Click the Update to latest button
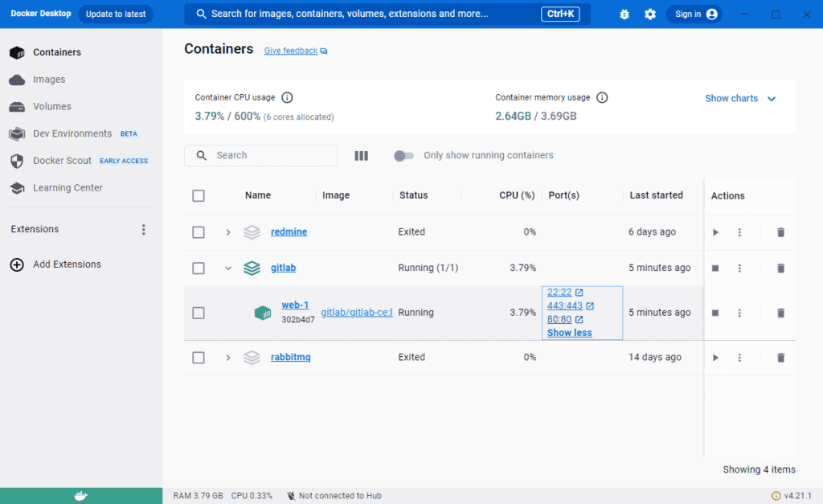The height and width of the screenshot is (504, 823). coord(116,14)
